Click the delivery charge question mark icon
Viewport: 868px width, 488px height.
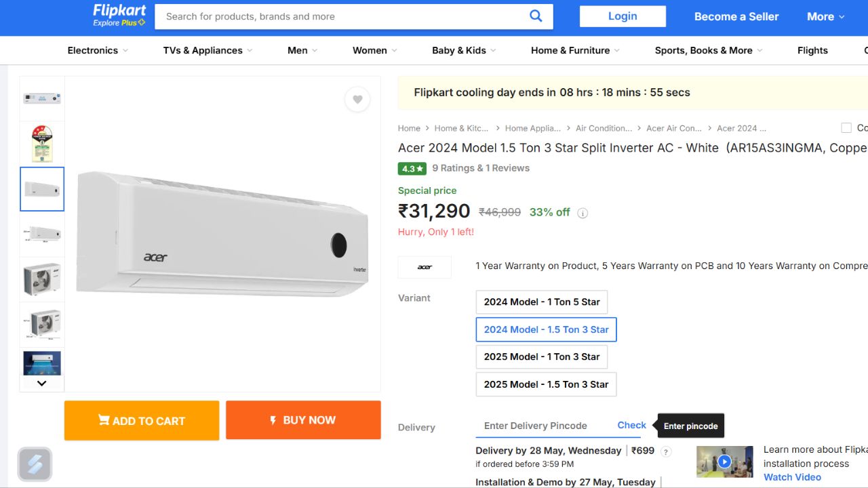pyautogui.click(x=666, y=452)
